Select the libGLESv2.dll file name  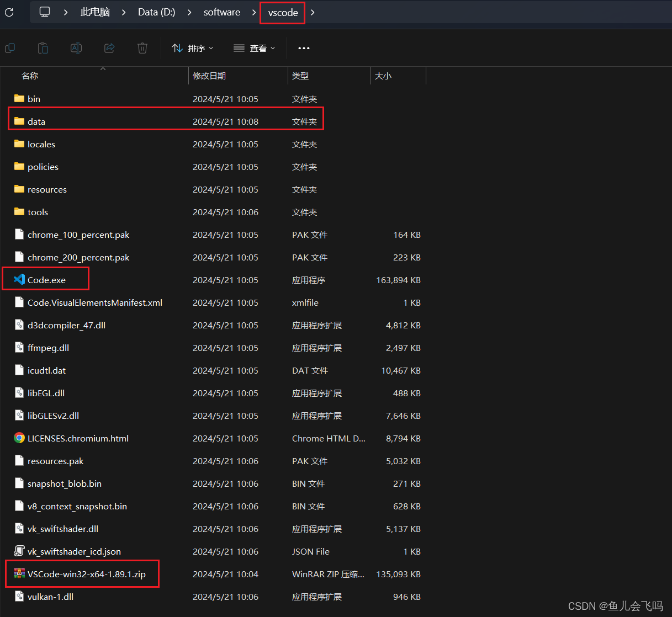[x=53, y=416]
